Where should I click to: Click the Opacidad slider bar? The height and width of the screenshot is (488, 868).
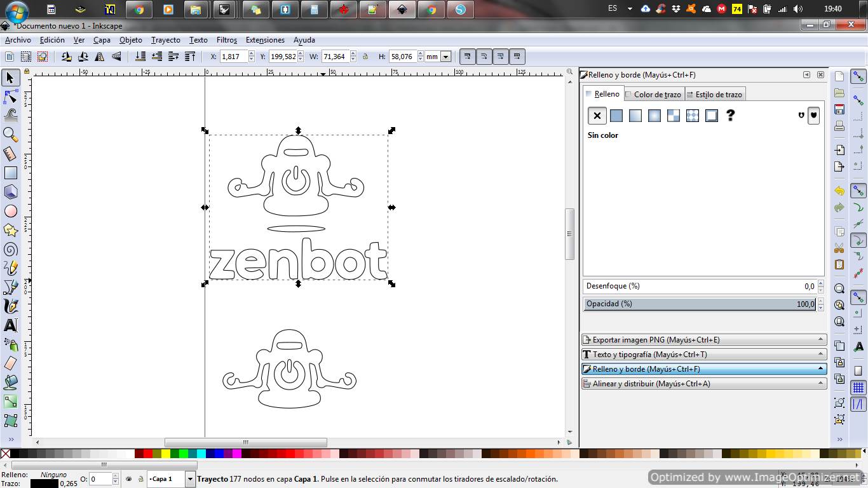tap(700, 304)
